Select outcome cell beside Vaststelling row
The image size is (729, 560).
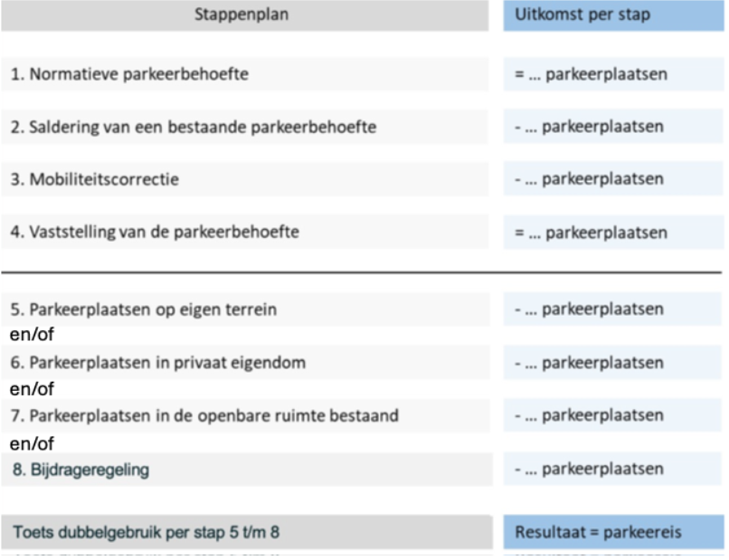[x=614, y=232]
